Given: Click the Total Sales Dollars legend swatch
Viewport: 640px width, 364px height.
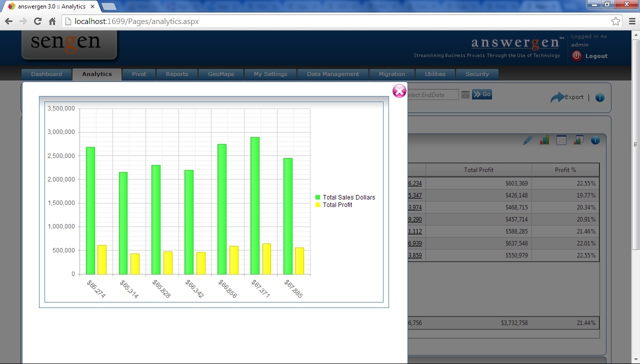Looking at the screenshot, I should point(317,197).
